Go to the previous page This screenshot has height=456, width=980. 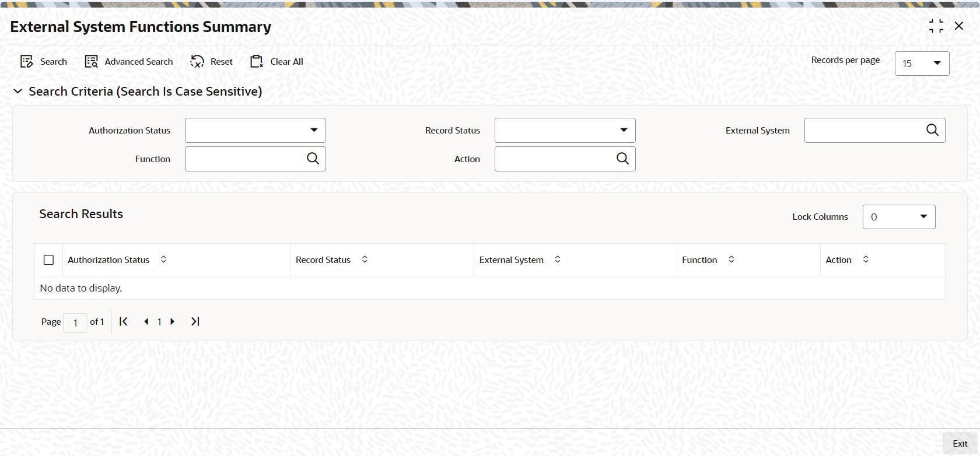(146, 321)
